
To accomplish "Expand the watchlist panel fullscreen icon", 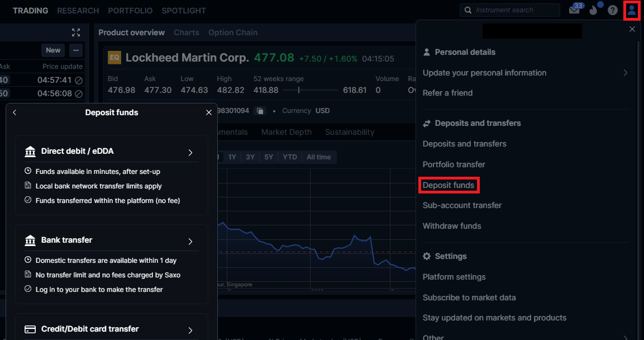I will click(76, 32).
